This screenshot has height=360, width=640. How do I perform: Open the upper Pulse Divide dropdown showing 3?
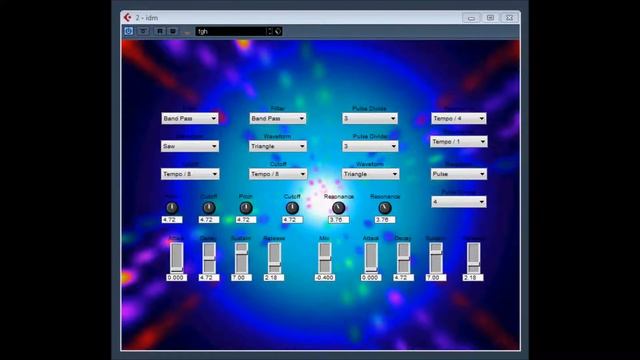[x=370, y=118]
